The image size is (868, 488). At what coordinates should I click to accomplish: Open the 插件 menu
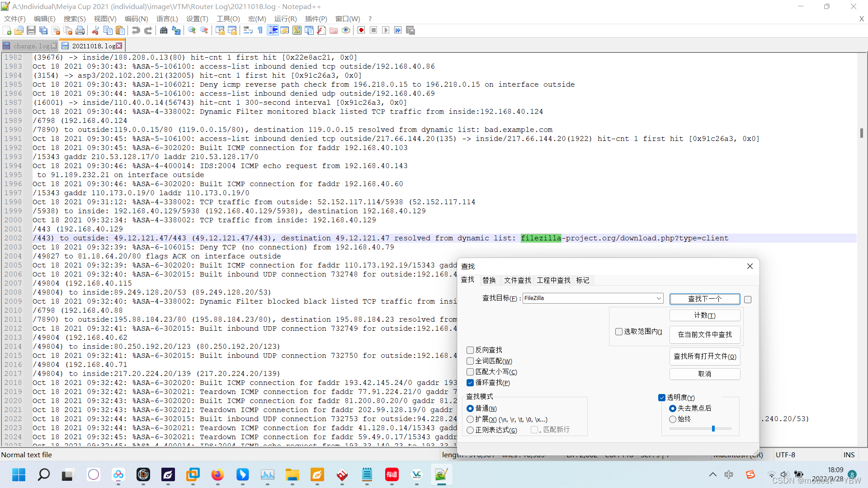tap(316, 19)
